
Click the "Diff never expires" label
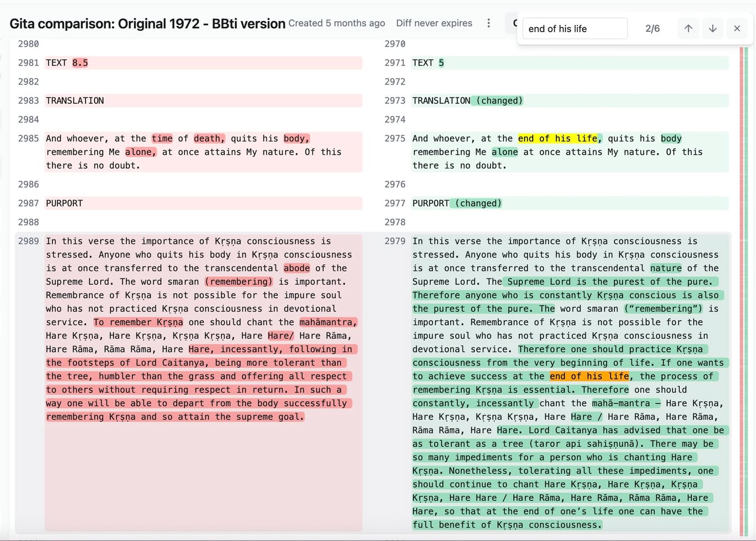point(434,23)
